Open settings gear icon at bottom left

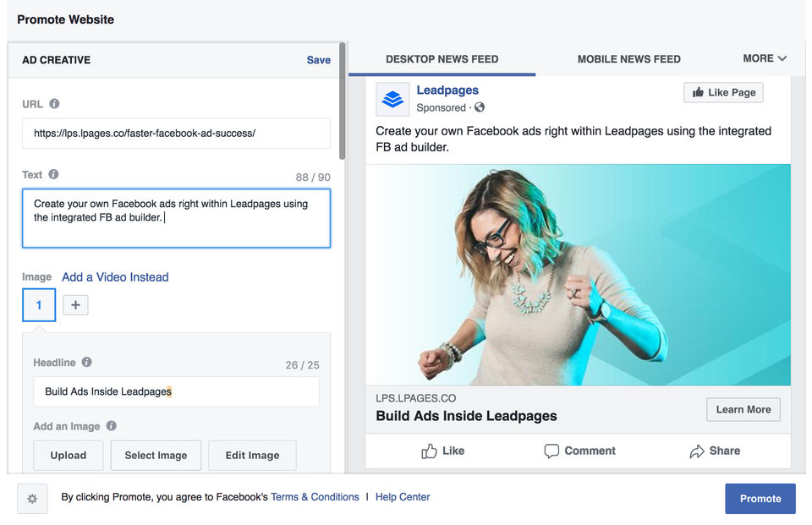tap(32, 499)
